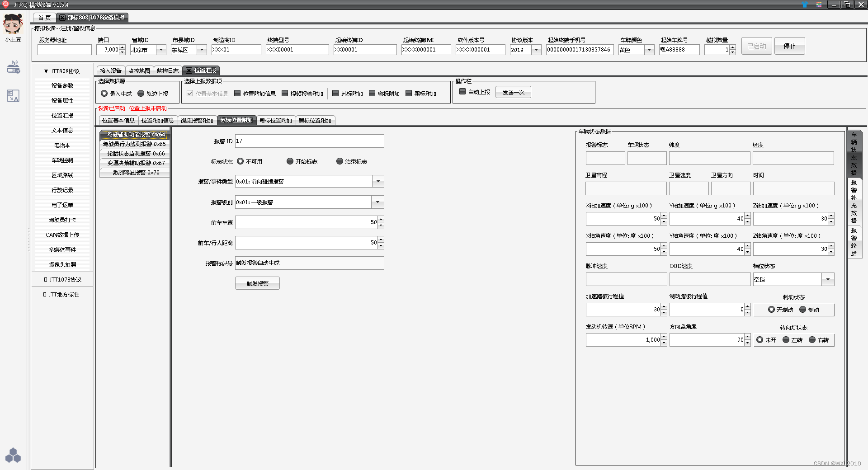Click the blue network icon in title bar

point(805,5)
